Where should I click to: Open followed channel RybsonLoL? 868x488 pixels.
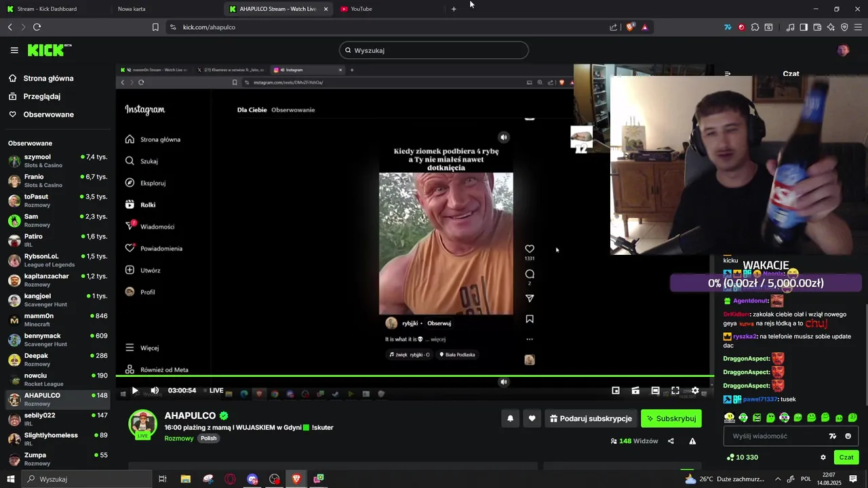click(x=58, y=260)
